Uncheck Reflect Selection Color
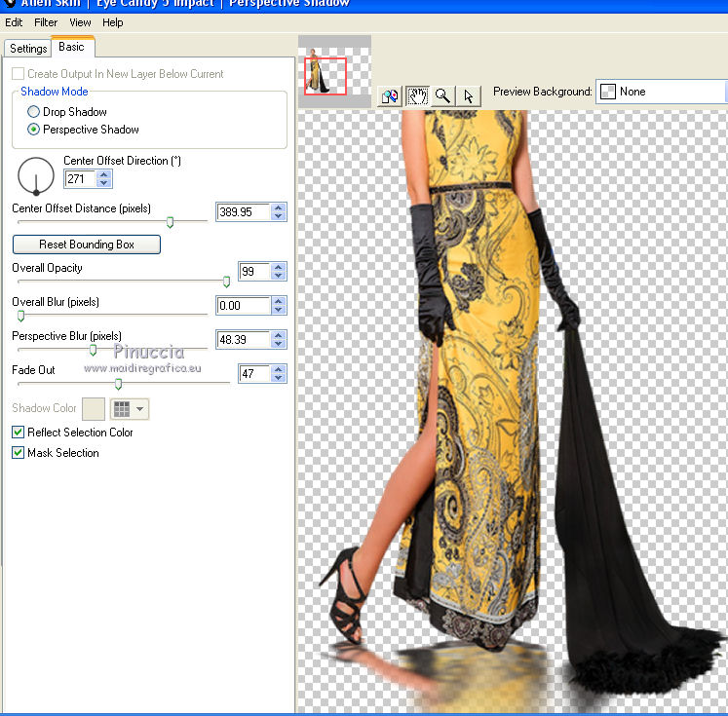728x716 pixels. point(18,433)
